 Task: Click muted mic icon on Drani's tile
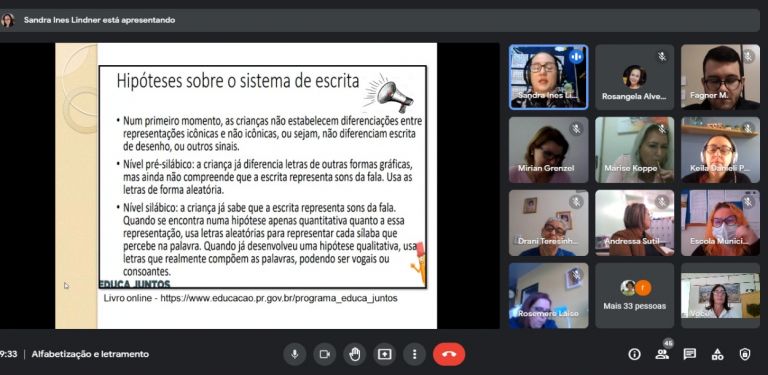576,202
